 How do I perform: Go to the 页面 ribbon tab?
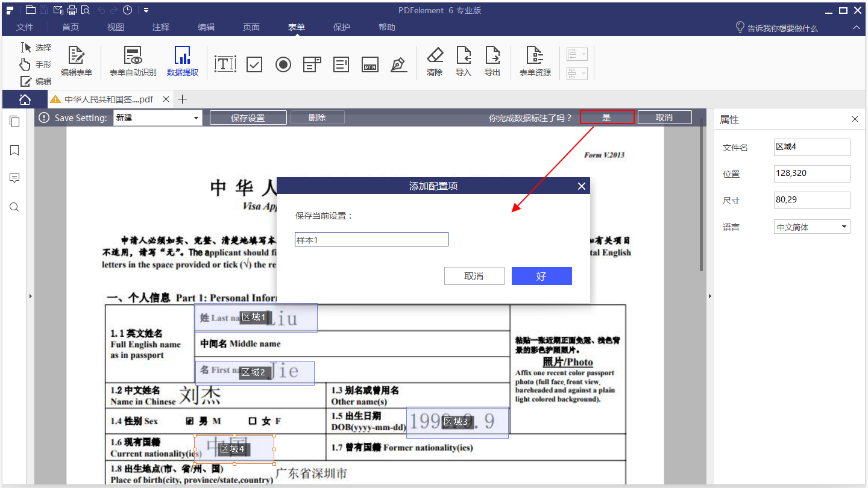251,27
